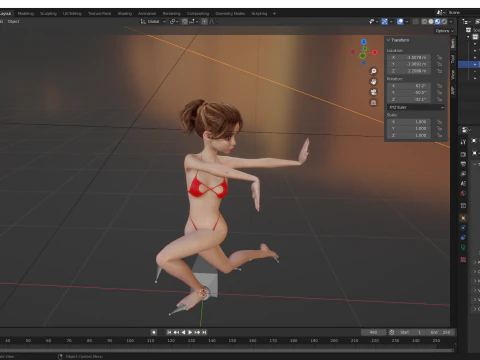Select solid viewport shading
This screenshot has height=360, width=480.
click(431, 21)
